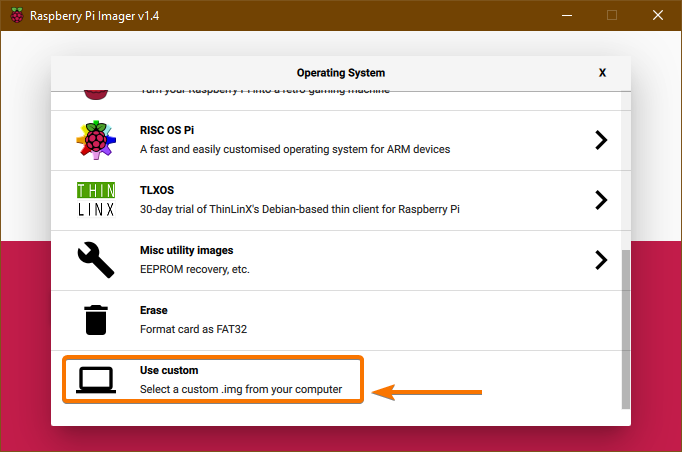Screen dimensions: 682x452
Task: Minimize the Raspberry Pi Imager window
Action: (567, 15)
